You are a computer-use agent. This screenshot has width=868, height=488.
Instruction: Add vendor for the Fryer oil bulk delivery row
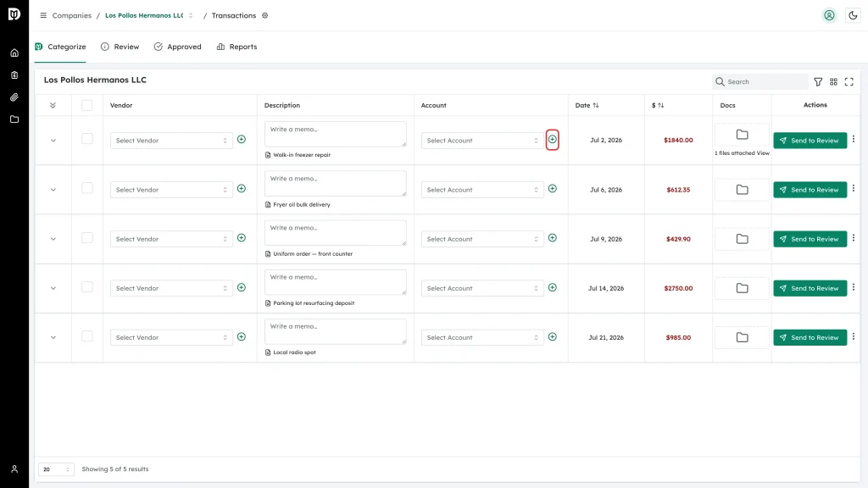(242, 189)
